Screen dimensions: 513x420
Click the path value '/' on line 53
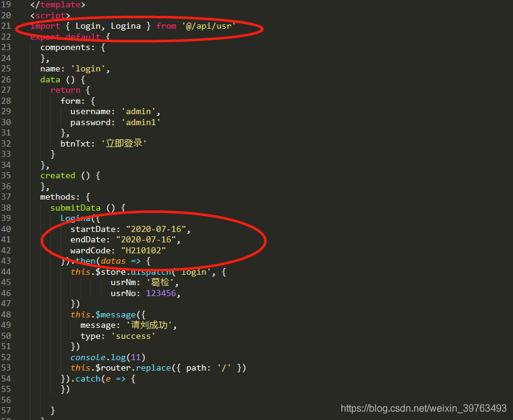224,368
